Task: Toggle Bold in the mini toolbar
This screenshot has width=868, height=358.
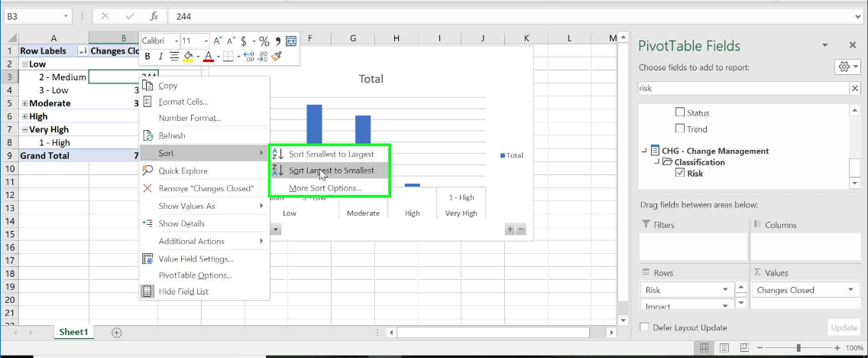Action: [x=147, y=56]
